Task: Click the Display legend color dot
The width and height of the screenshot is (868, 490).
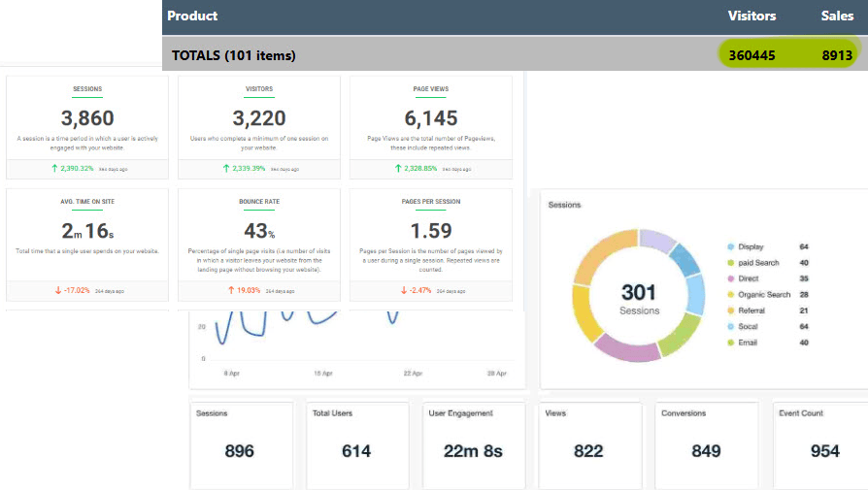Action: (729, 247)
